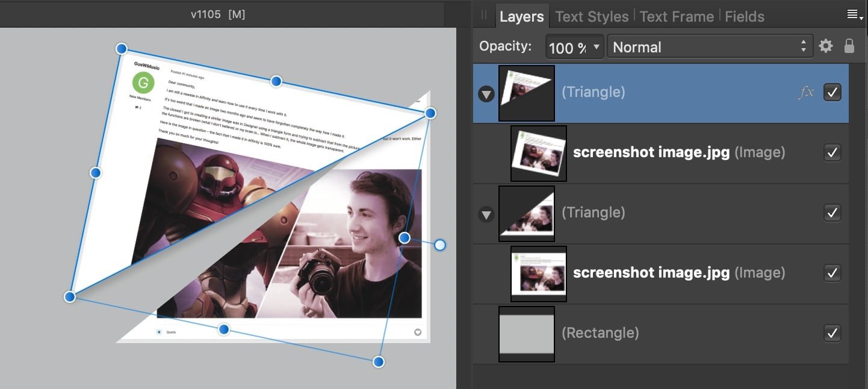Screen dimensions: 868x389
Task: Collapse the selected top Triangle layer
Action: tap(486, 94)
